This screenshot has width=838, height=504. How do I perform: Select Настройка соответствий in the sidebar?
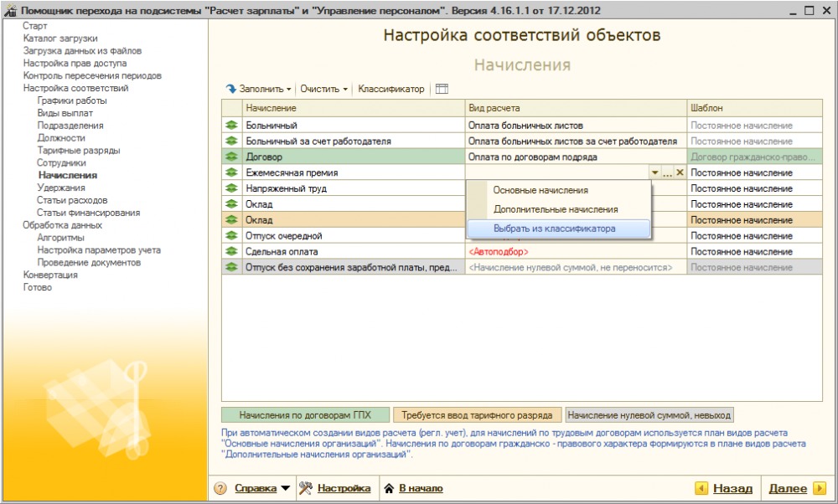pos(76,88)
